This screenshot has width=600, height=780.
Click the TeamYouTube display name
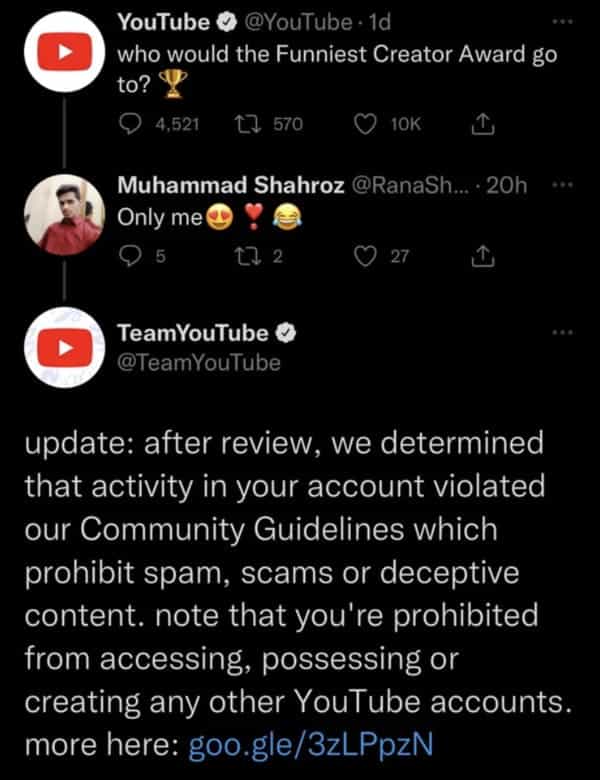tap(194, 334)
